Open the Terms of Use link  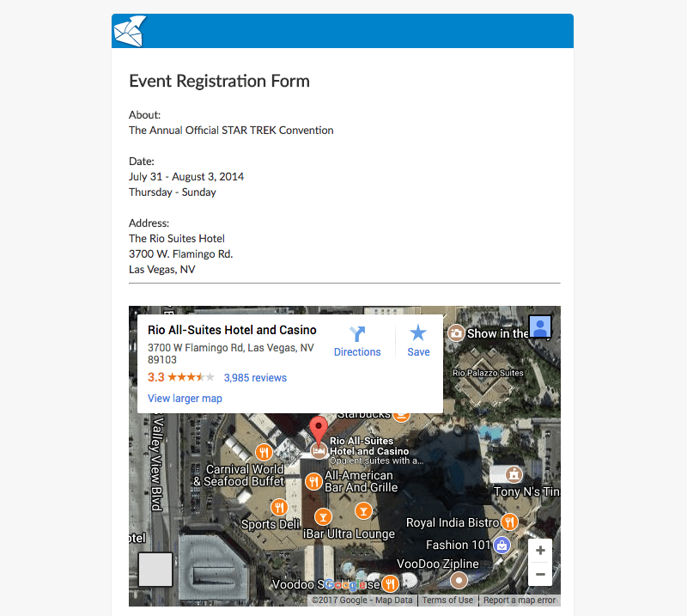pos(447,601)
